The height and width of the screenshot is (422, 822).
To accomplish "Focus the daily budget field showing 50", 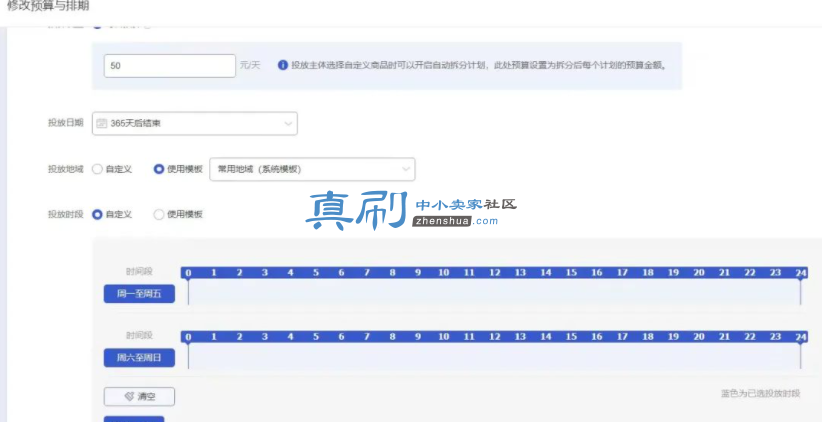I will click(x=170, y=66).
